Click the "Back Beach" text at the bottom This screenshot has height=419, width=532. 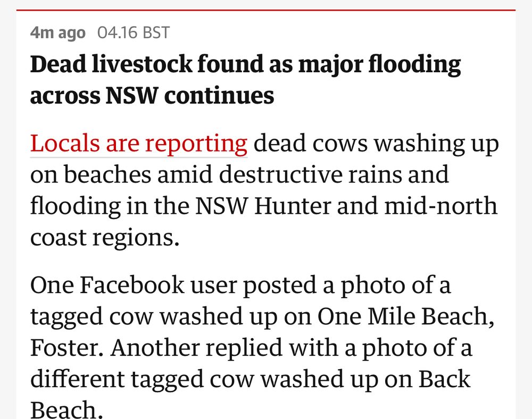[250, 394]
